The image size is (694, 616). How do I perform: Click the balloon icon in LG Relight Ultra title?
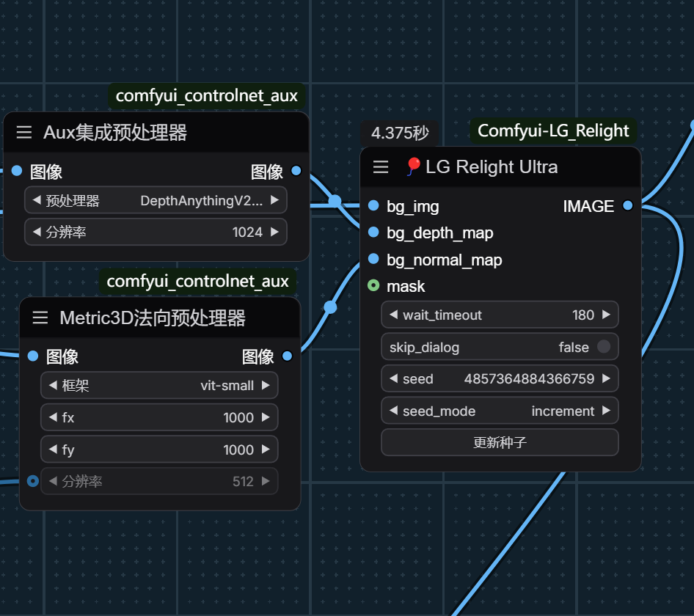point(413,166)
